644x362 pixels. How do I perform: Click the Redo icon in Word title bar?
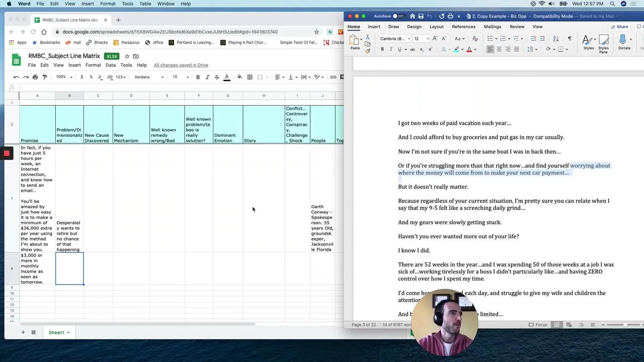click(441, 16)
